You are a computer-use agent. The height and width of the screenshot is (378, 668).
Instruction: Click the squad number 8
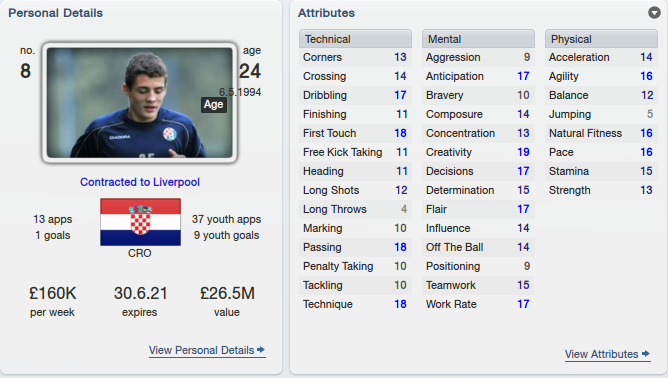(26, 71)
